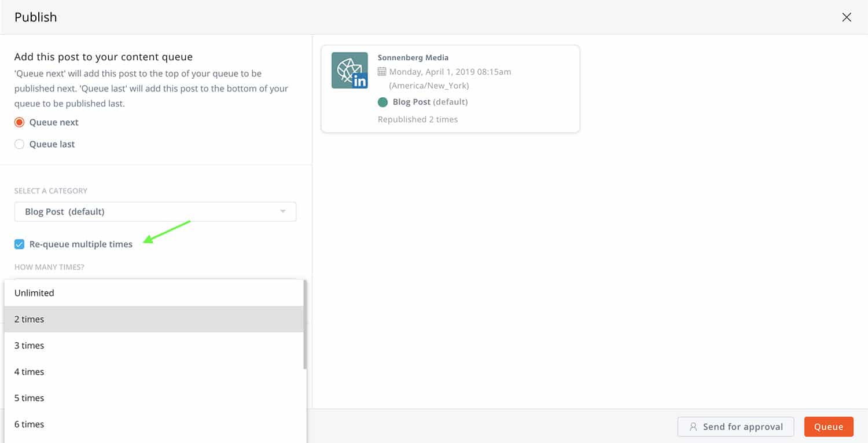Click the calendar icon beside the scheduled date
This screenshot has height=443, width=868.
[x=382, y=72]
